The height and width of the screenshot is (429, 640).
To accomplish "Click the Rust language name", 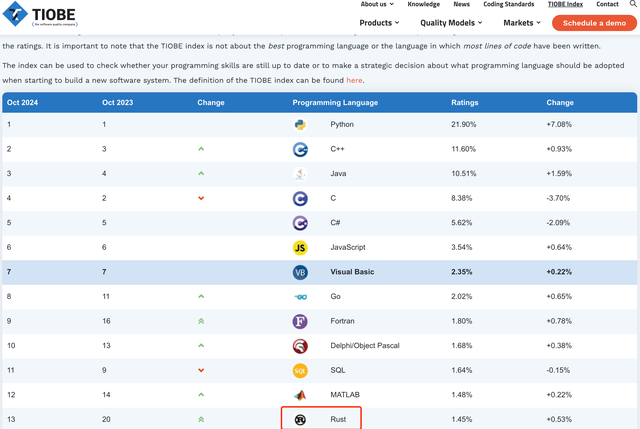I will point(338,419).
